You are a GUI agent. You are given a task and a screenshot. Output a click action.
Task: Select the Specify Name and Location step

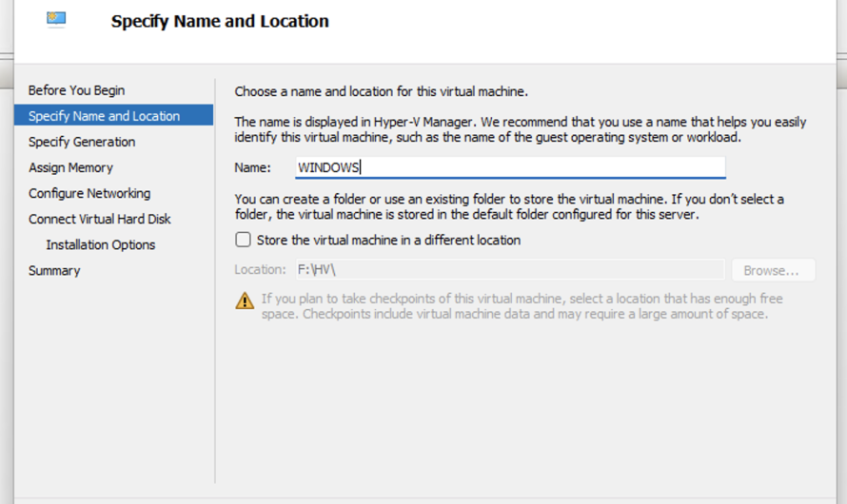pos(104,116)
